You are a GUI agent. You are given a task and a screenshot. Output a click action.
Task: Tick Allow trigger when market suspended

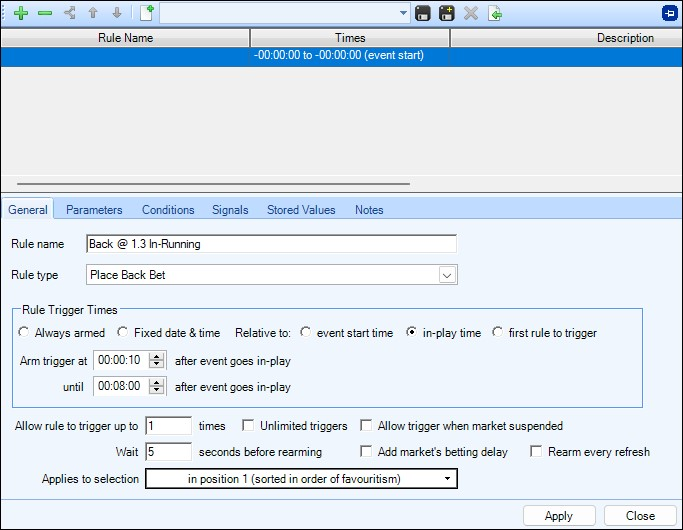(366, 425)
